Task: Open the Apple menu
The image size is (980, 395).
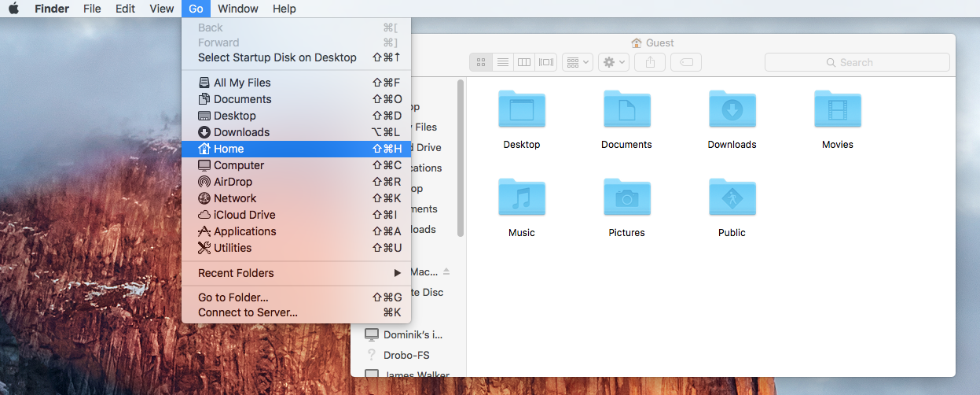Action: click(x=13, y=9)
